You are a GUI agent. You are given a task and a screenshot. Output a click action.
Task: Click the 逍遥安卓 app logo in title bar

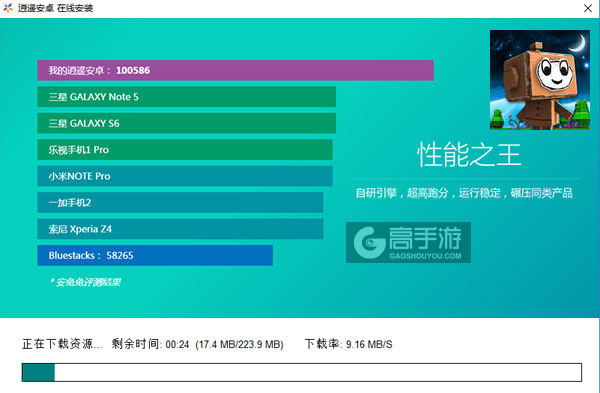8,8
